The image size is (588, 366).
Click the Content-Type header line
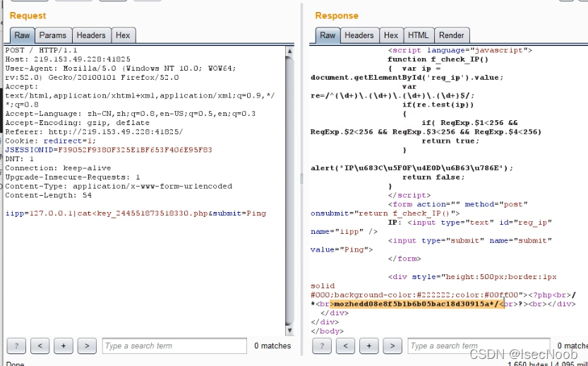click(119, 187)
